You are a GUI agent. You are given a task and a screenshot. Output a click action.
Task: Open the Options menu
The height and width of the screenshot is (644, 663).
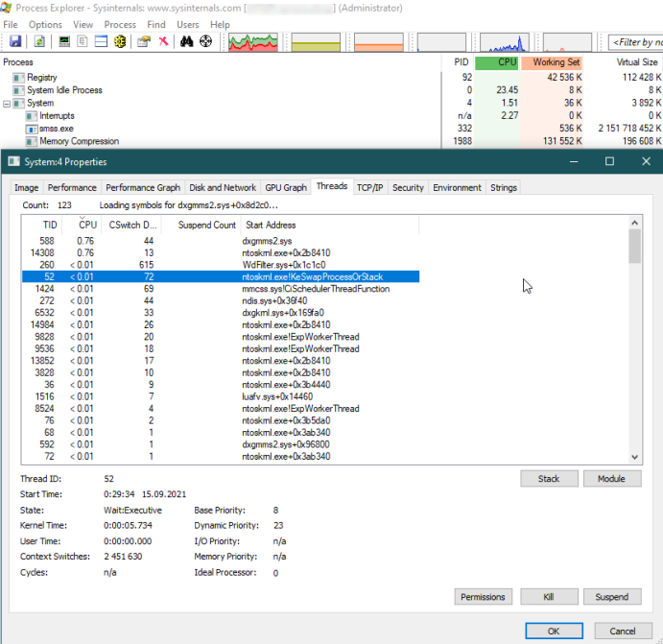pos(45,25)
